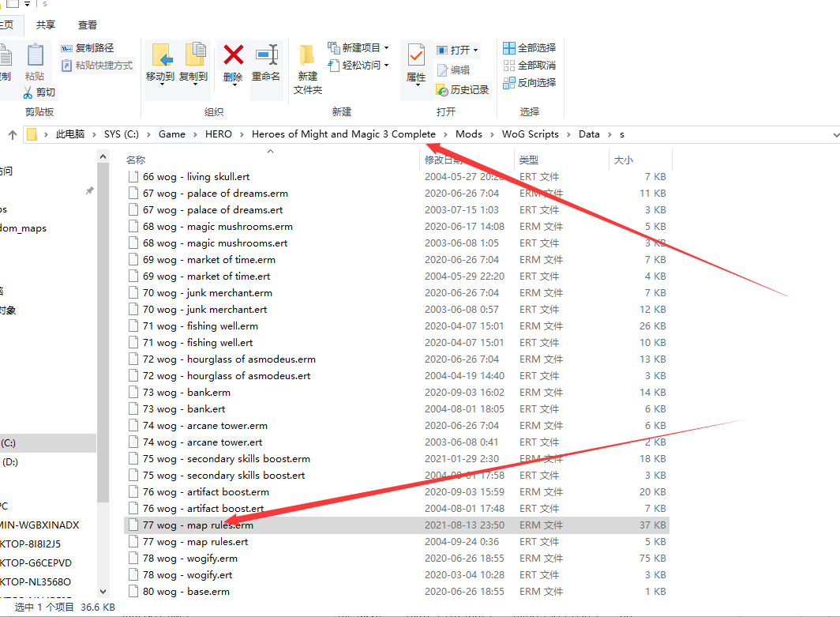The image size is (840, 617).
Task: Navigate to WoG Scripts in the address bar
Action: (531, 134)
